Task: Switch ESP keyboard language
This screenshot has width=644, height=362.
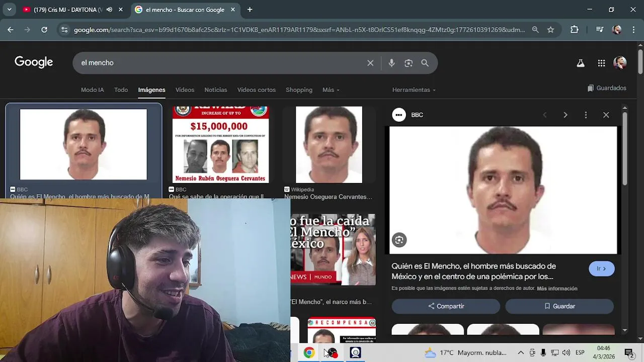Action: (580, 353)
